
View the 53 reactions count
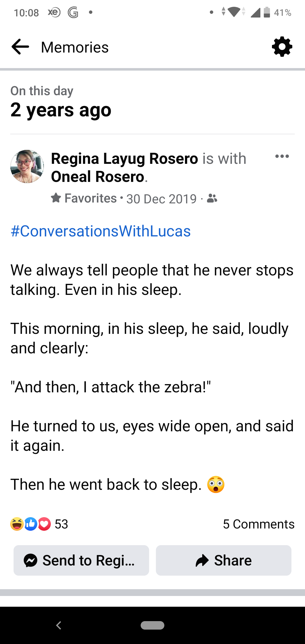(61, 524)
